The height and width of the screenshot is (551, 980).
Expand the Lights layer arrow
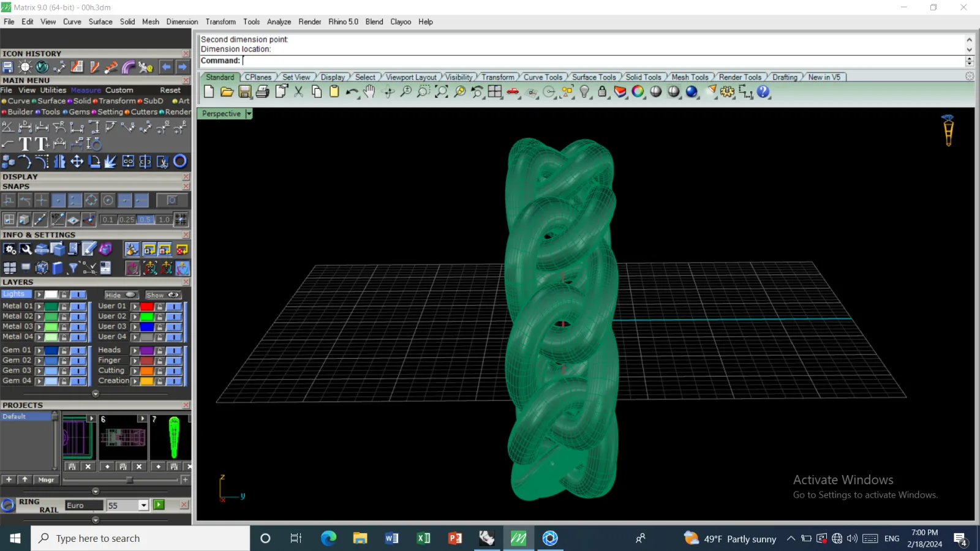(39, 294)
